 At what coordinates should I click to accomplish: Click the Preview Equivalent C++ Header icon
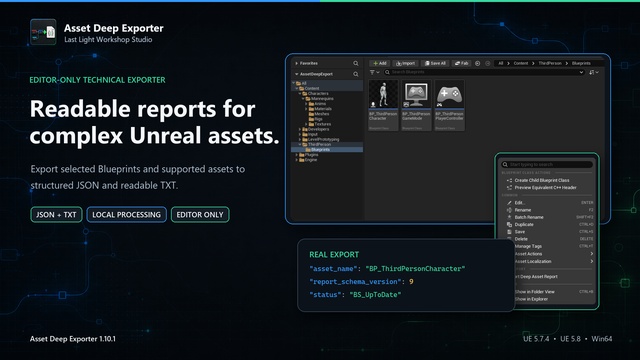tap(509, 187)
